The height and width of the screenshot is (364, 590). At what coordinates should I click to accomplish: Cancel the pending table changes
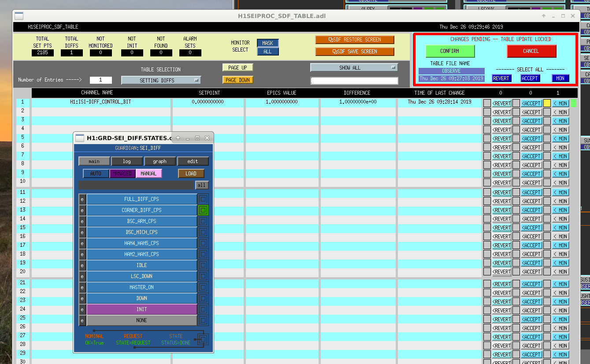click(x=531, y=51)
